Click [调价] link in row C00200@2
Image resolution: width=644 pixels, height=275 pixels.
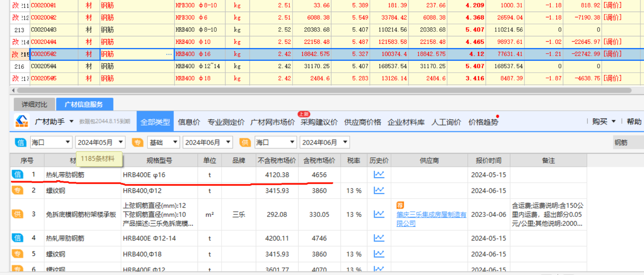[x=612, y=17]
